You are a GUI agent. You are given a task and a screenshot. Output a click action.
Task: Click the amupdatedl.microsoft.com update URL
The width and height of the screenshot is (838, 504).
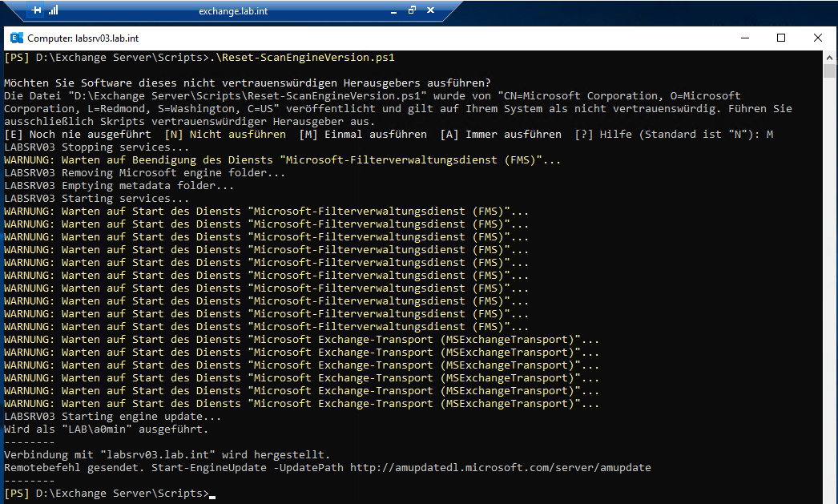[x=501, y=468]
